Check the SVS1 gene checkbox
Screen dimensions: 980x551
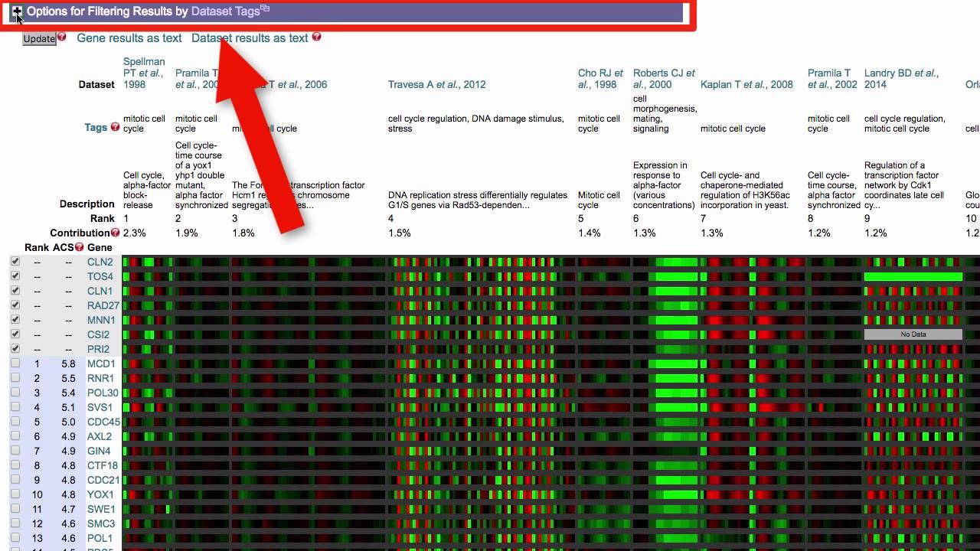coord(15,407)
